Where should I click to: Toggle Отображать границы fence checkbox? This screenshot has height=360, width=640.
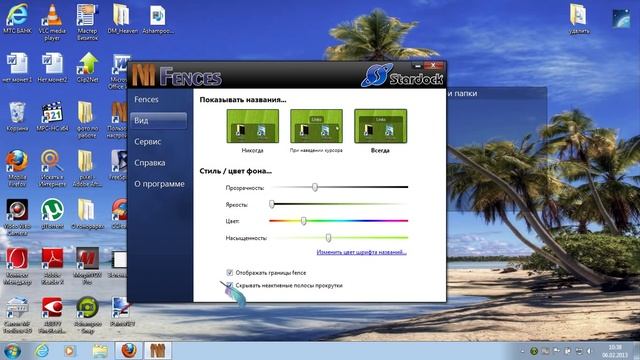(x=229, y=273)
